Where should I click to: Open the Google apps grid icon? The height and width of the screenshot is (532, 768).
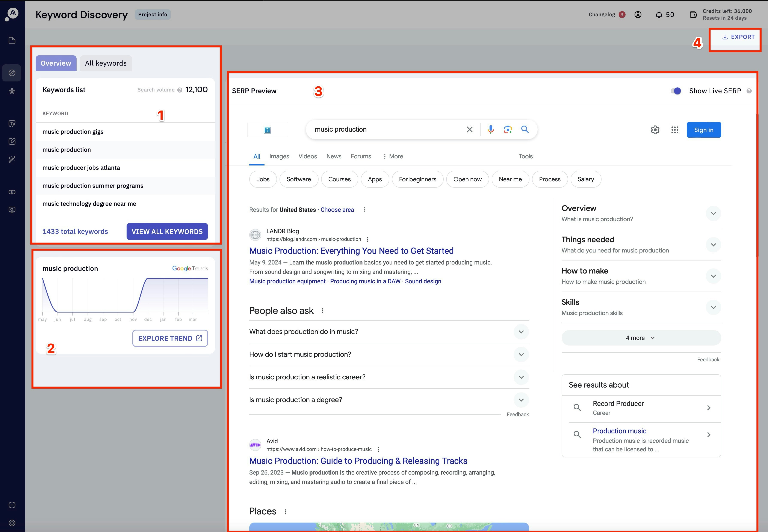pyautogui.click(x=675, y=130)
